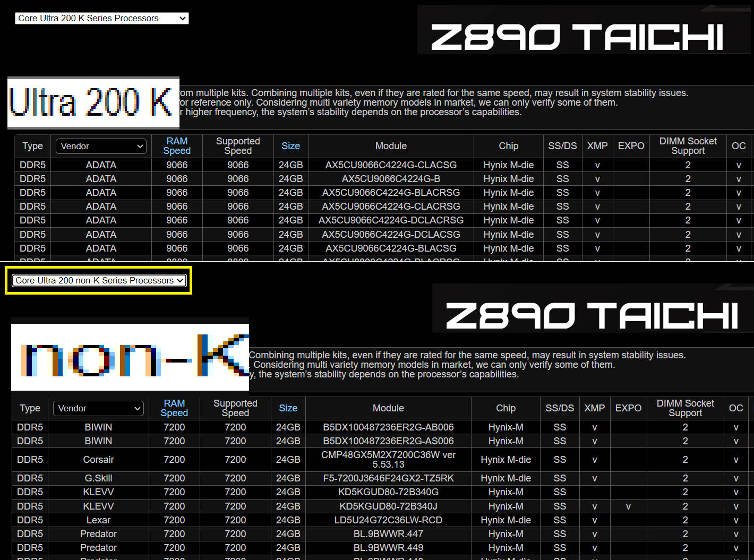Select module F5-7200J3646F24GX2-TZ5RK

pos(388,478)
